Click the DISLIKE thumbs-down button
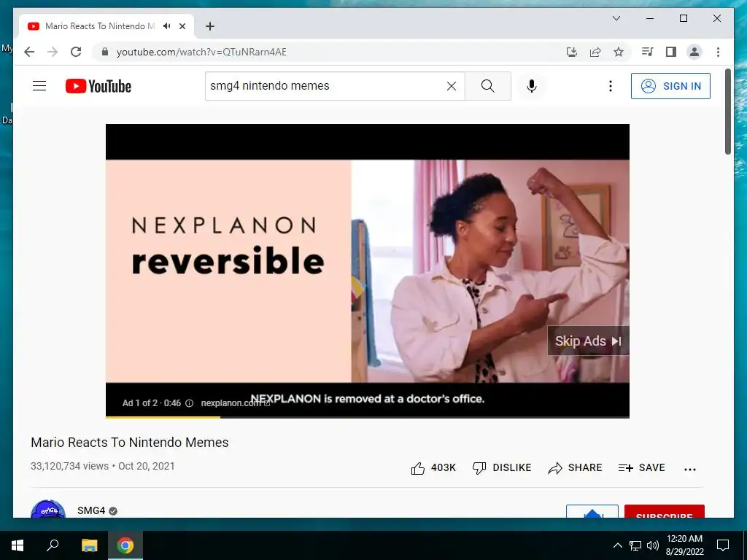The width and height of the screenshot is (747, 560). pyautogui.click(x=502, y=467)
